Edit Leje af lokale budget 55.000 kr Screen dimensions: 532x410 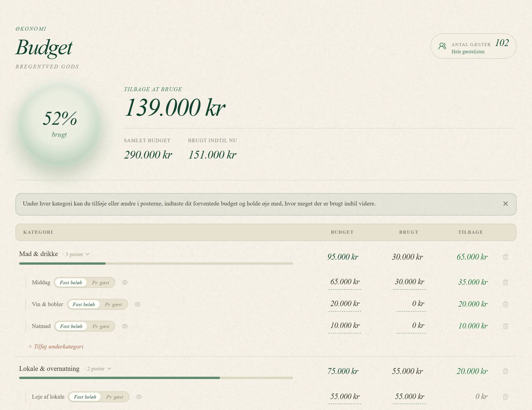344,396
